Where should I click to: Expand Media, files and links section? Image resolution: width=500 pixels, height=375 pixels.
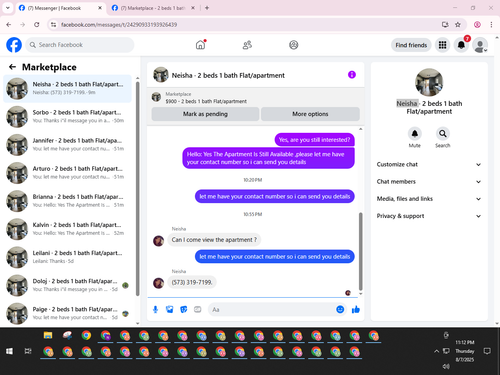(x=429, y=199)
